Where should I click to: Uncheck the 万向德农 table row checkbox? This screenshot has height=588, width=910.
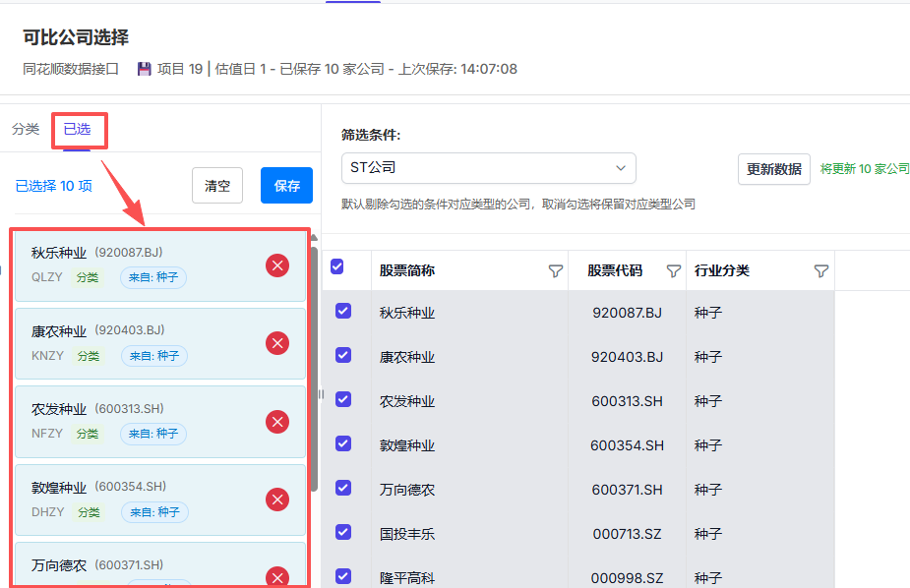[343, 488]
